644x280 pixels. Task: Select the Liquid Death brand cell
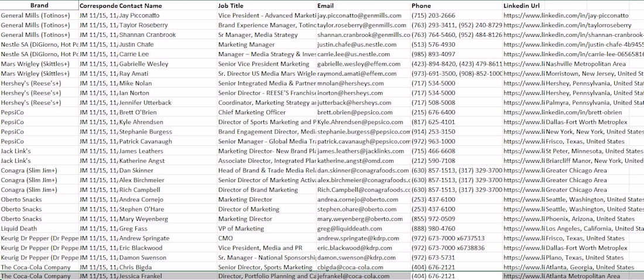(39, 229)
